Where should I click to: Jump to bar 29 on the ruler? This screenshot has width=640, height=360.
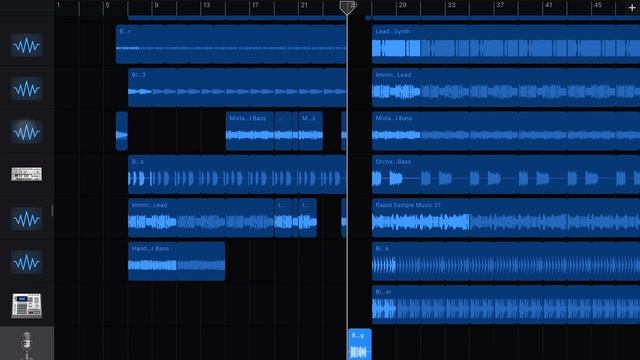point(402,5)
